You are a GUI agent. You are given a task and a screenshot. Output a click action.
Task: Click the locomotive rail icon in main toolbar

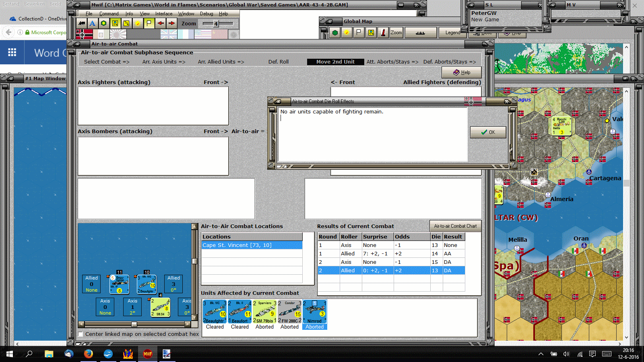[82, 23]
